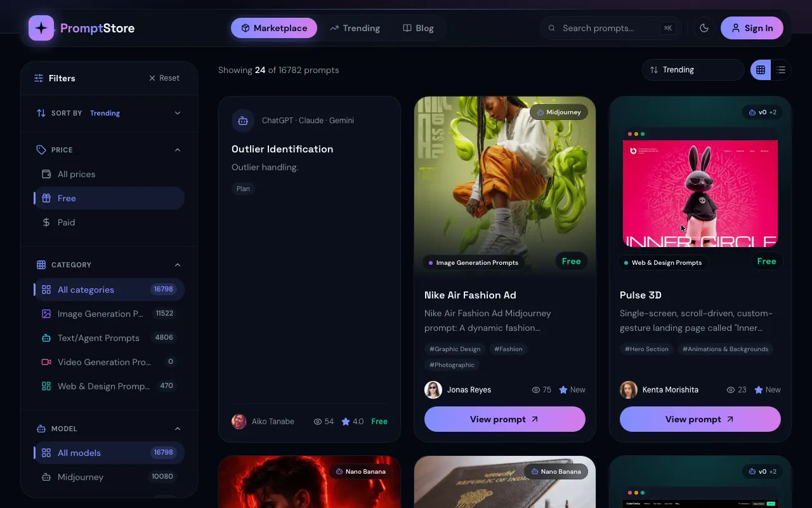The image size is (812, 508).
Task: Click the sort arrows icon next to Sort By
Action: tap(41, 113)
